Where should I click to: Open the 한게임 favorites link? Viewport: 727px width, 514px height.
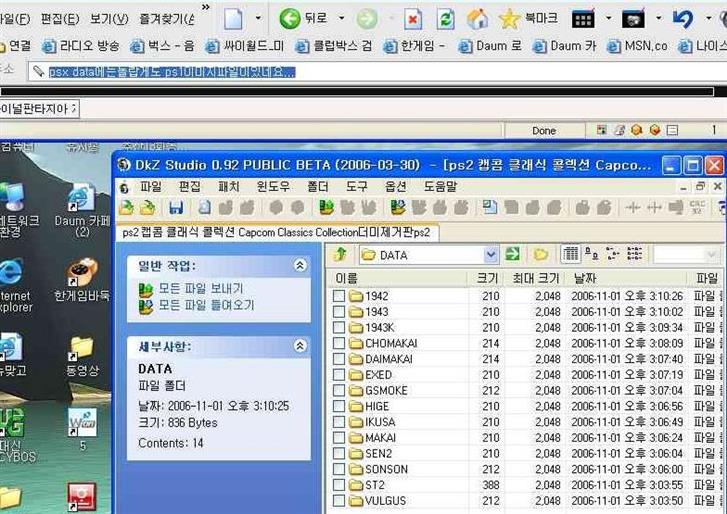coord(414,46)
